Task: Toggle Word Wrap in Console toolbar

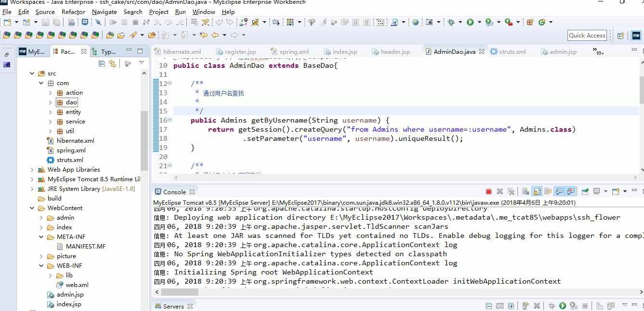Action: point(548,191)
